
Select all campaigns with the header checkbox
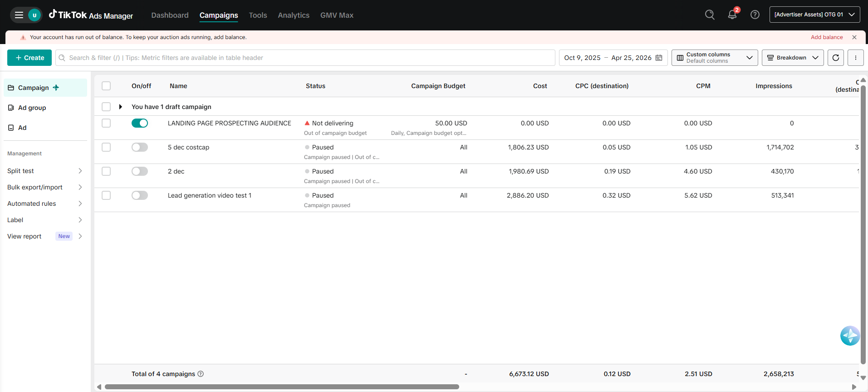click(x=106, y=86)
